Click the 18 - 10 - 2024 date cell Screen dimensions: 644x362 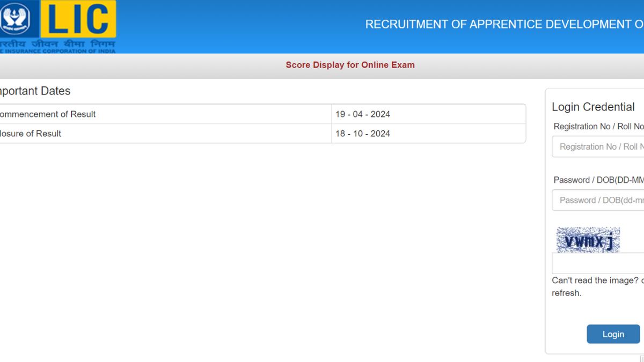point(363,134)
